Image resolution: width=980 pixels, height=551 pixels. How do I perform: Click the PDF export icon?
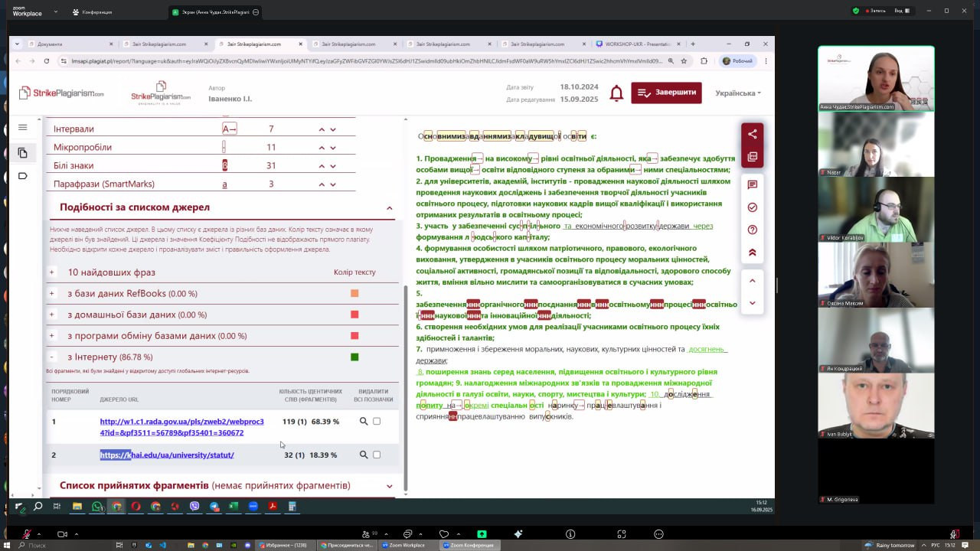pyautogui.click(x=752, y=157)
